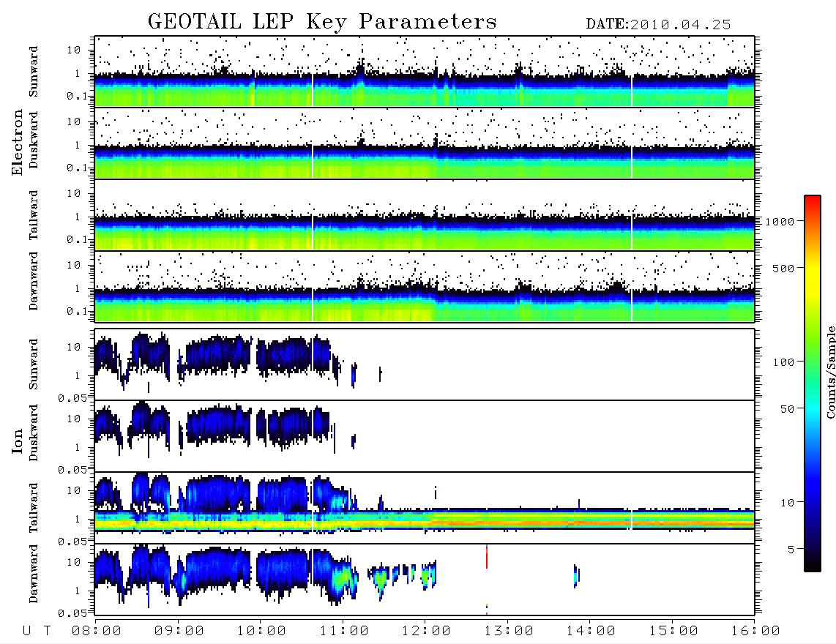Click the DATE:2010.04.25 label
Image resolution: width=836 pixels, height=644 pixels.
coord(658,25)
